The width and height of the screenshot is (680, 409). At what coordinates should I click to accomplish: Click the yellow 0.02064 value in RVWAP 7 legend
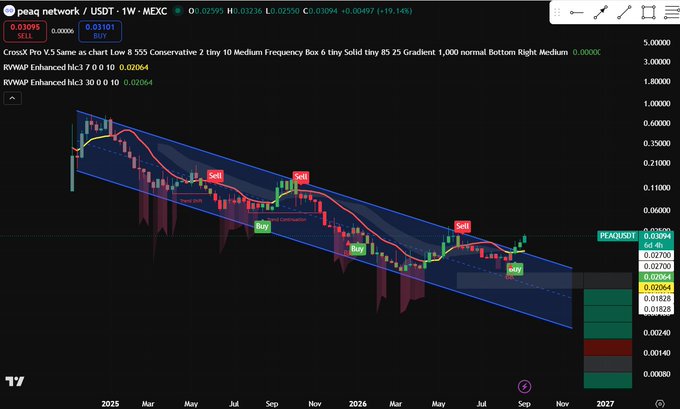click(134, 67)
